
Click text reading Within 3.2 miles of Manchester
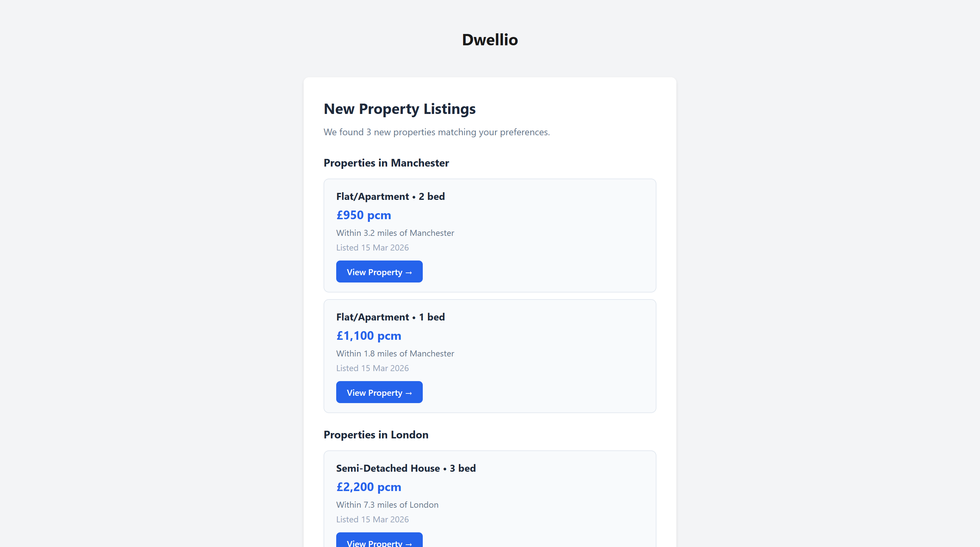pos(395,233)
